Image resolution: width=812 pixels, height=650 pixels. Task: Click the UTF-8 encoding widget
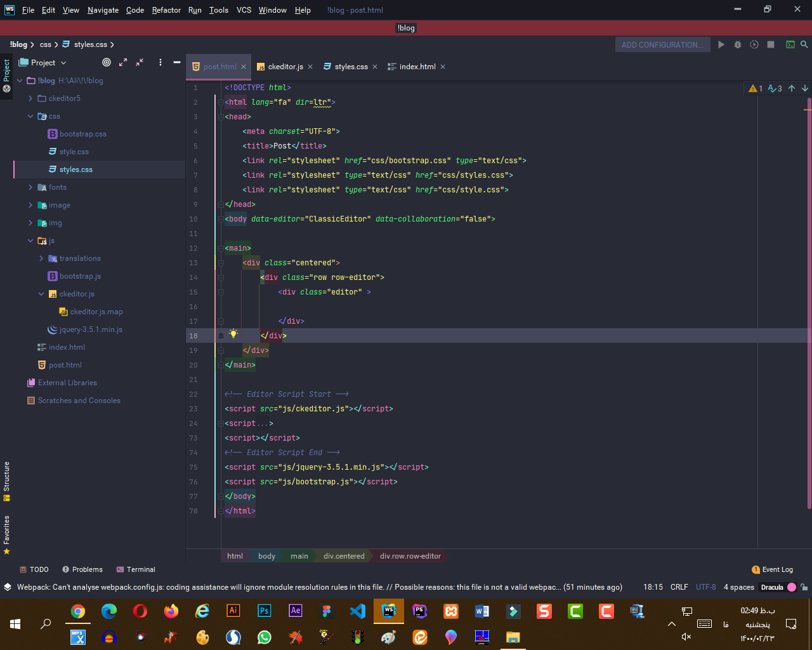[706, 587]
